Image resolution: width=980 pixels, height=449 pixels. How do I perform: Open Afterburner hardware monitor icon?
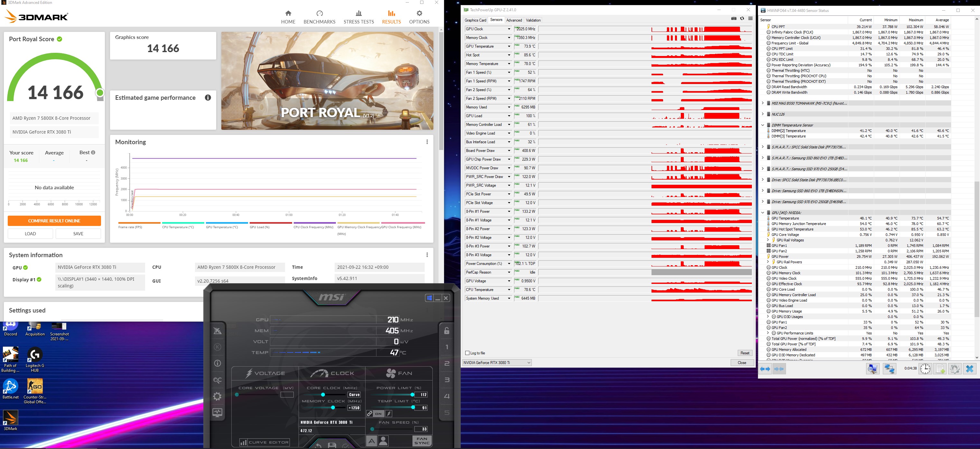tap(217, 413)
